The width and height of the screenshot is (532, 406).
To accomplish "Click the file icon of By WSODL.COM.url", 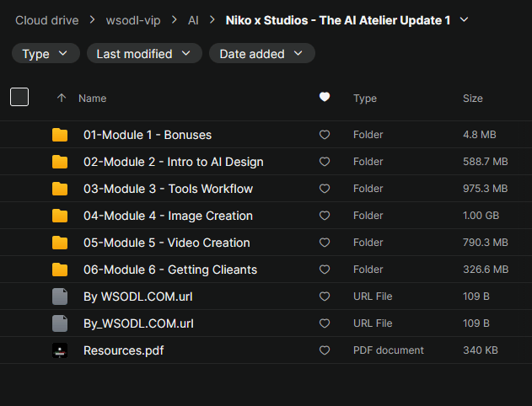I will (x=59, y=296).
